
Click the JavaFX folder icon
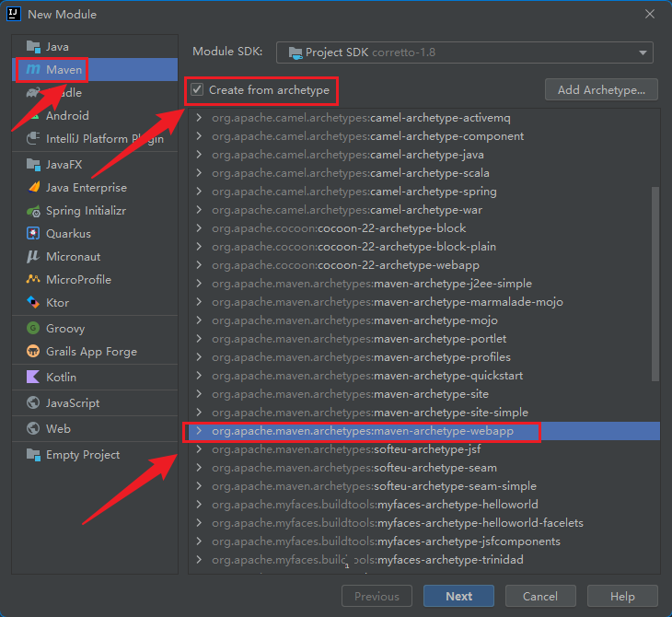pyautogui.click(x=33, y=165)
